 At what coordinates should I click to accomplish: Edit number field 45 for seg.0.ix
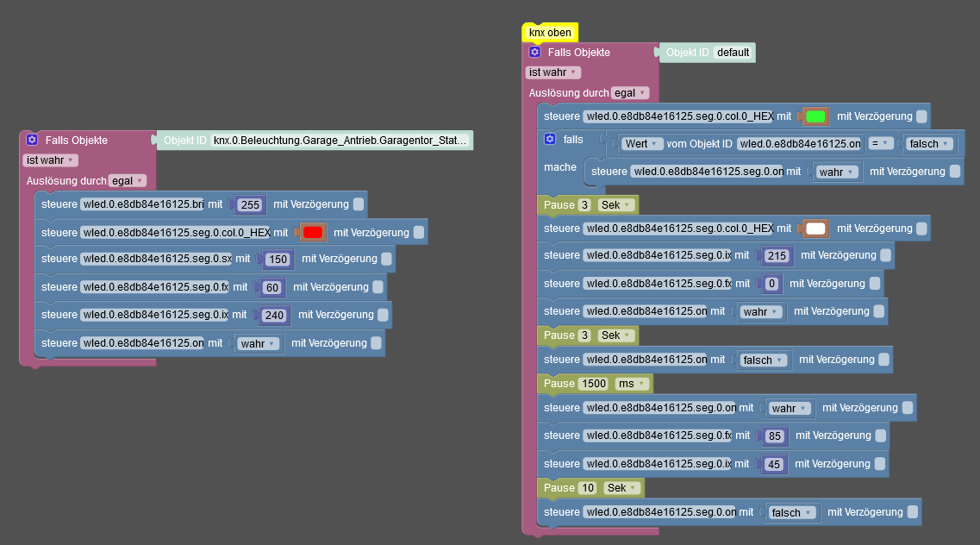pyautogui.click(x=774, y=465)
